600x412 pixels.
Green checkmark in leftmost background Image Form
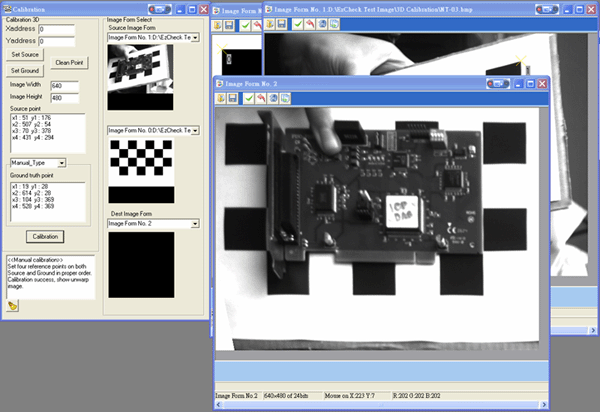coord(245,25)
